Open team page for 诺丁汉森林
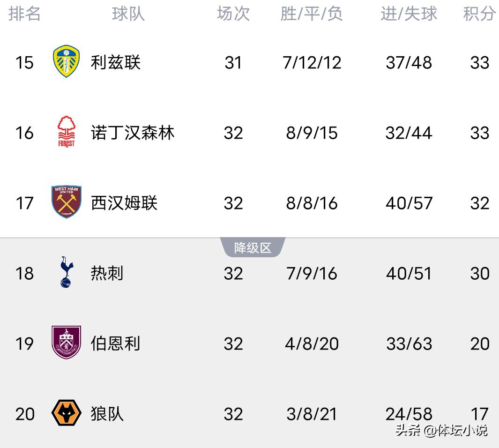This screenshot has width=499, height=448. pyautogui.click(x=133, y=133)
